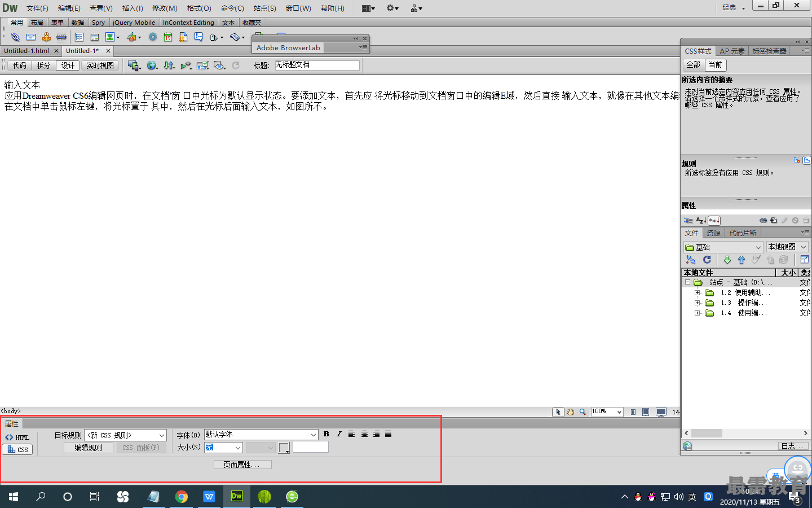Viewport: 812px width, 508px height.
Task: Switch to the Untitled-1.html document tab
Action: tap(27, 51)
